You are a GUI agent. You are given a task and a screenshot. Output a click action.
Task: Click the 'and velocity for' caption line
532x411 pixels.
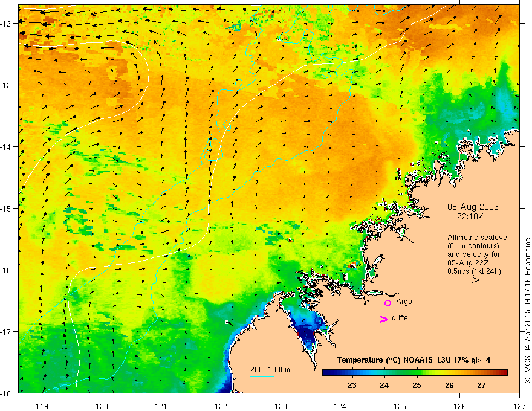coord(473,254)
